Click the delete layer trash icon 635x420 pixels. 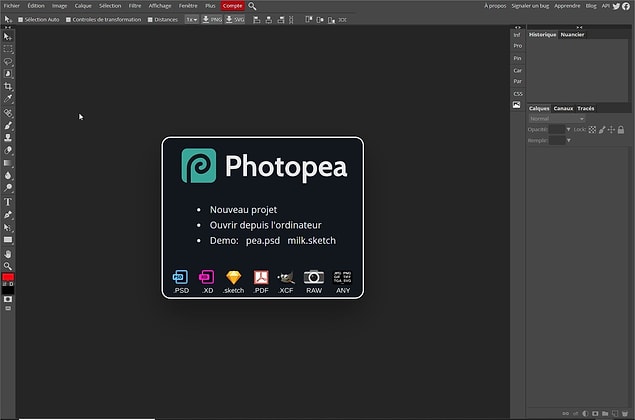(625, 414)
